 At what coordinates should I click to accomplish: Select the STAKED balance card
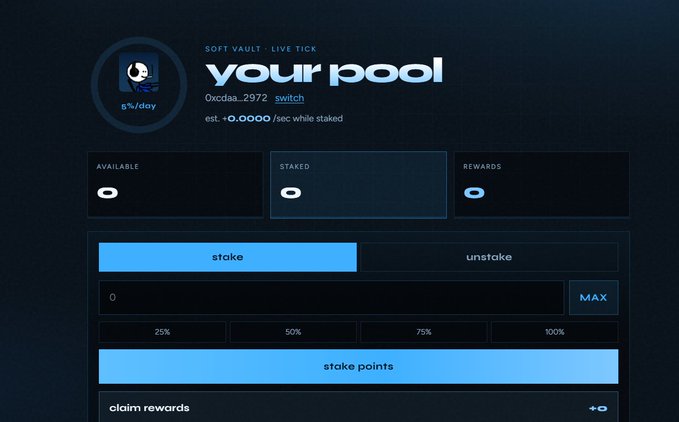pyautogui.click(x=359, y=185)
